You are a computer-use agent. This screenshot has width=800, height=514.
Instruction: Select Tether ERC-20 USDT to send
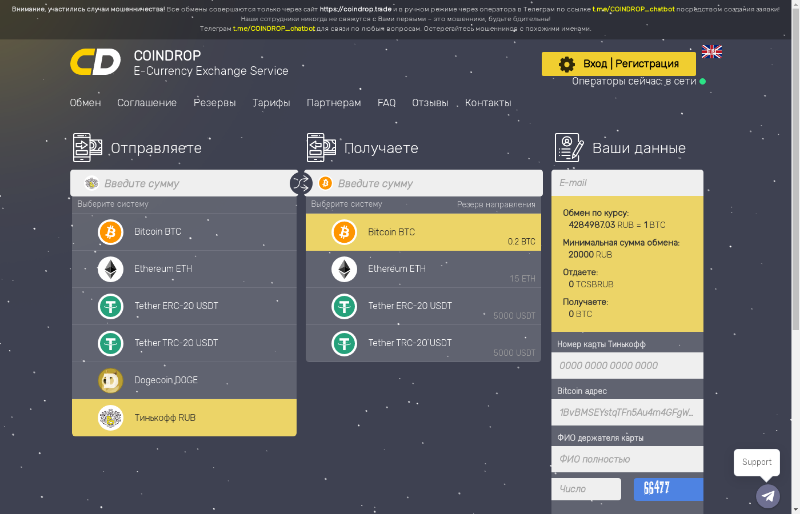point(184,306)
